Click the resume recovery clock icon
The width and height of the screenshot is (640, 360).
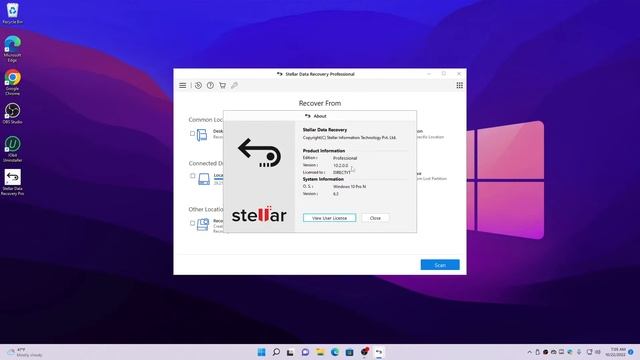198,85
